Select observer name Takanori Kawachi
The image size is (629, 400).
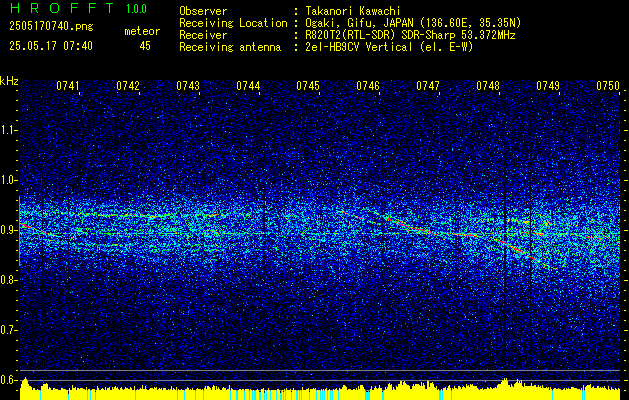[x=353, y=11]
